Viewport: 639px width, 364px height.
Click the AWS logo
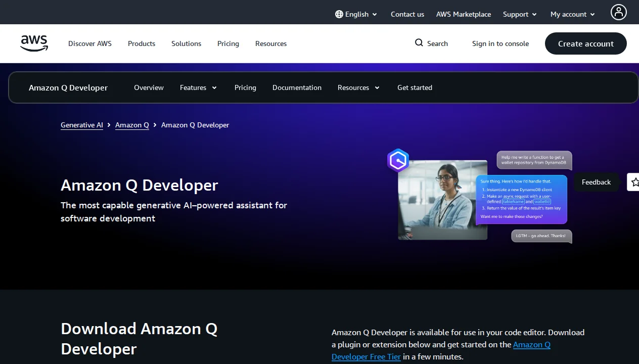tap(33, 43)
